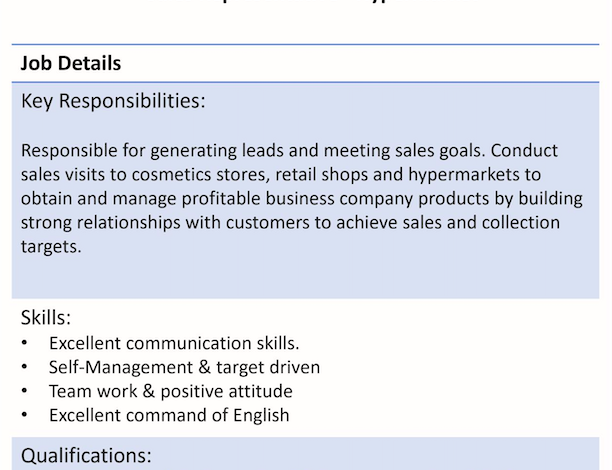The image size is (612, 470).
Task: Click the phrase cosmetics stores
Action: click(201, 174)
